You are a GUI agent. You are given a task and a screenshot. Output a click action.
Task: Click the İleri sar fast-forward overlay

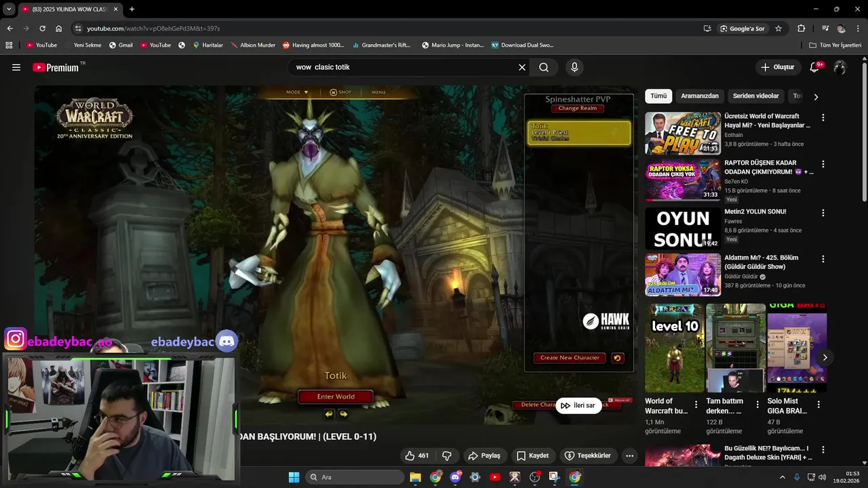(578, 405)
